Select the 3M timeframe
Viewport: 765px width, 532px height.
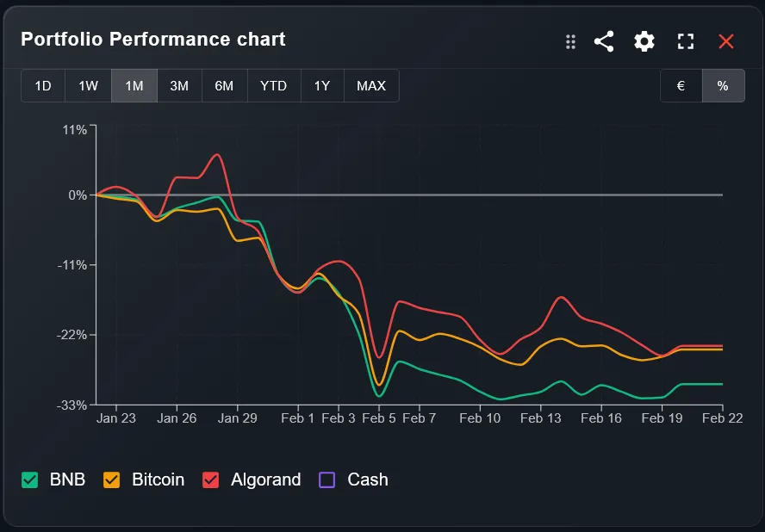coord(179,85)
